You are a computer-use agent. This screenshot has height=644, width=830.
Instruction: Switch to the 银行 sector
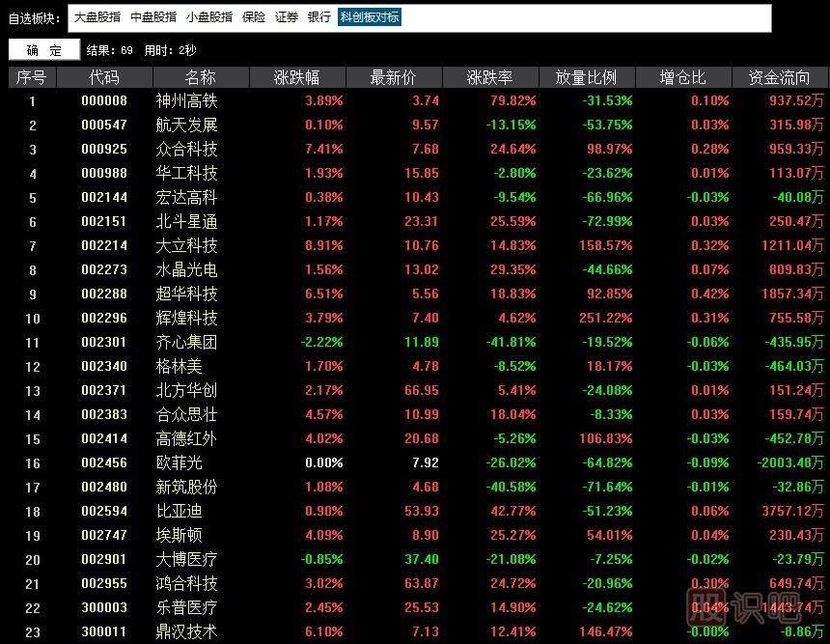click(x=319, y=17)
